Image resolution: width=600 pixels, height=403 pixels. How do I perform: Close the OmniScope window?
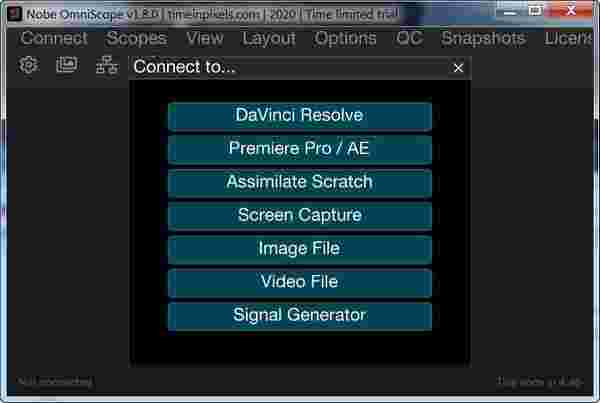coord(571,11)
